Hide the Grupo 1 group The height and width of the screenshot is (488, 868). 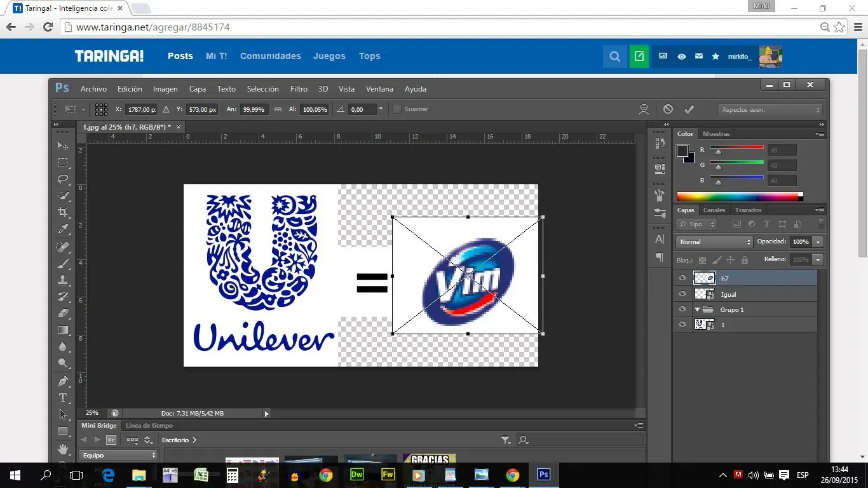(682, 309)
